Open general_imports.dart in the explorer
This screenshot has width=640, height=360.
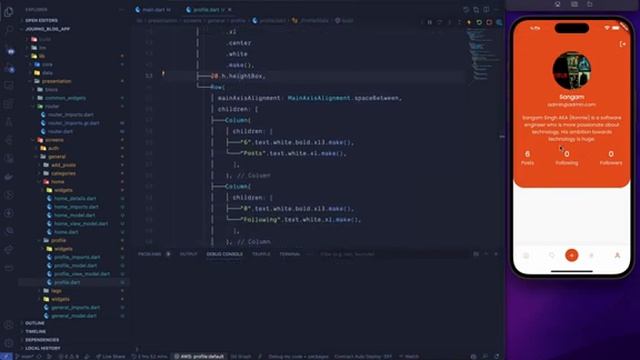[76, 307]
